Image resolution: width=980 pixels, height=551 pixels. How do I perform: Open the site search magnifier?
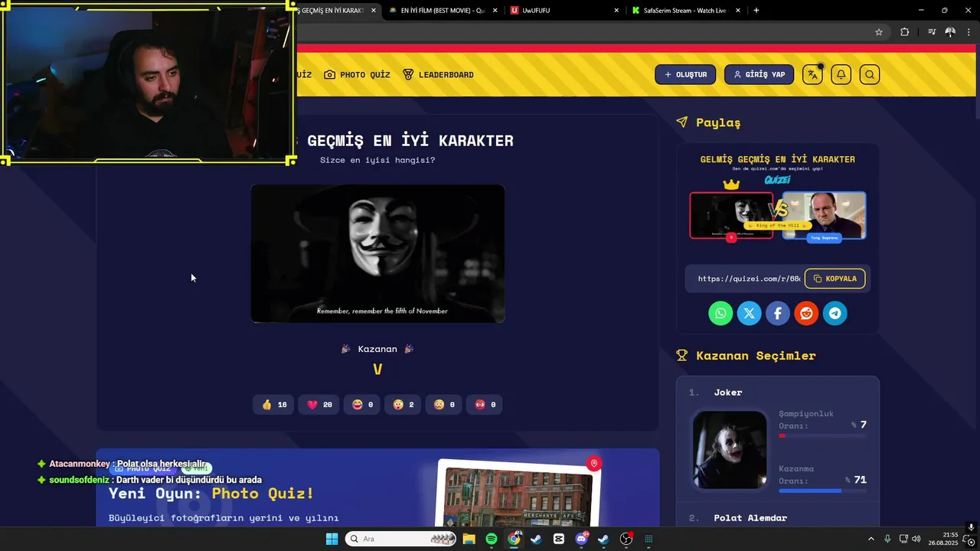tap(870, 74)
